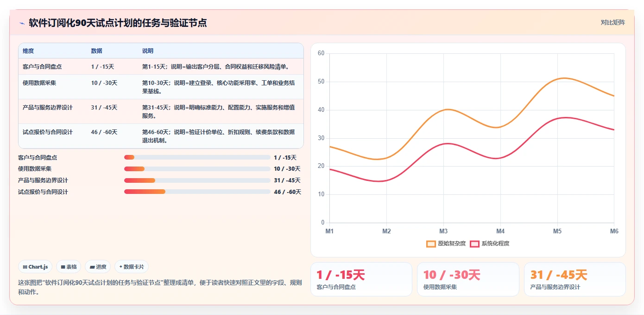Click the M5 axis label
The image size is (644, 315).
(x=557, y=231)
